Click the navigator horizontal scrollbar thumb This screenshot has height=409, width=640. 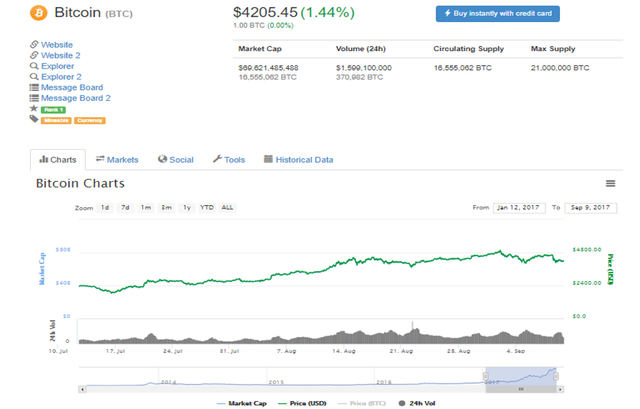[x=521, y=389]
